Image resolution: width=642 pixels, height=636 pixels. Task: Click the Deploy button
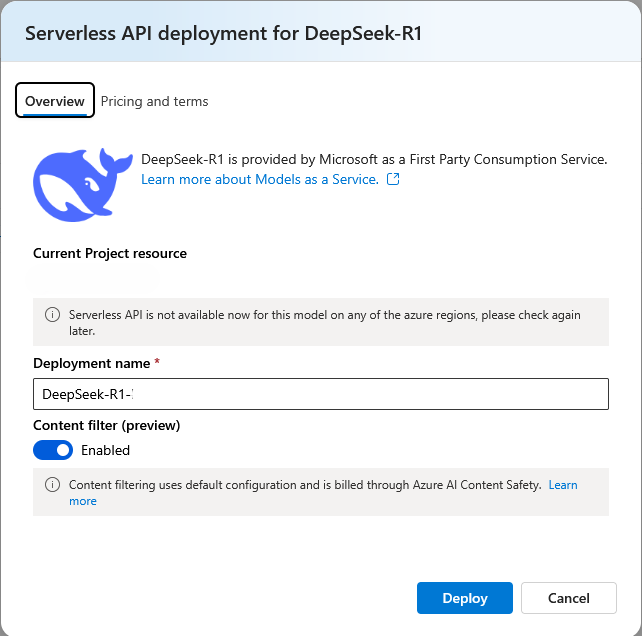point(465,598)
